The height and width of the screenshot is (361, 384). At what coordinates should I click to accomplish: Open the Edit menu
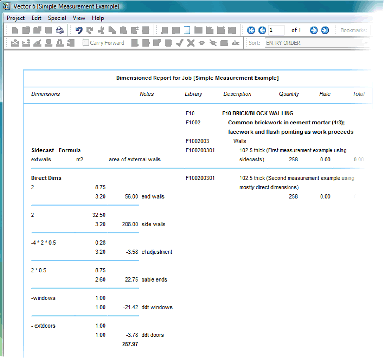(x=36, y=18)
